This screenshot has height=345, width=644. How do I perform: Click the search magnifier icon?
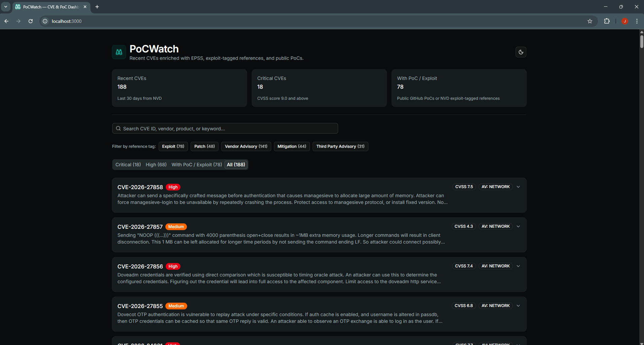118,128
